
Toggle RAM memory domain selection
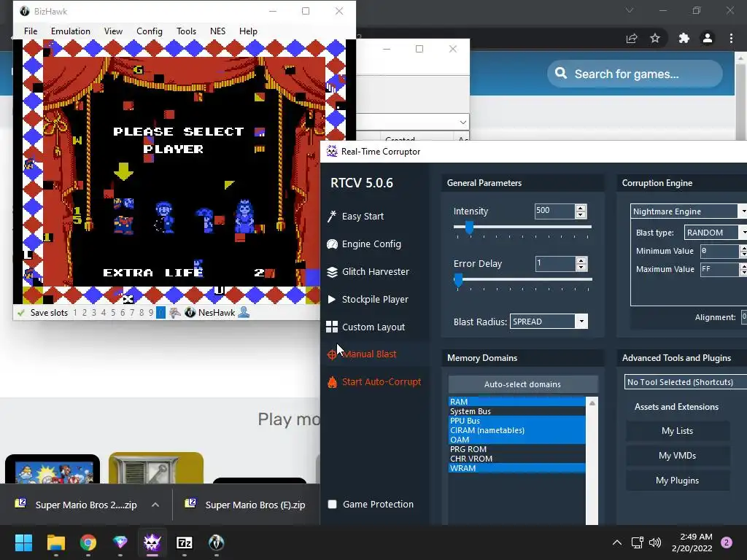pos(517,402)
